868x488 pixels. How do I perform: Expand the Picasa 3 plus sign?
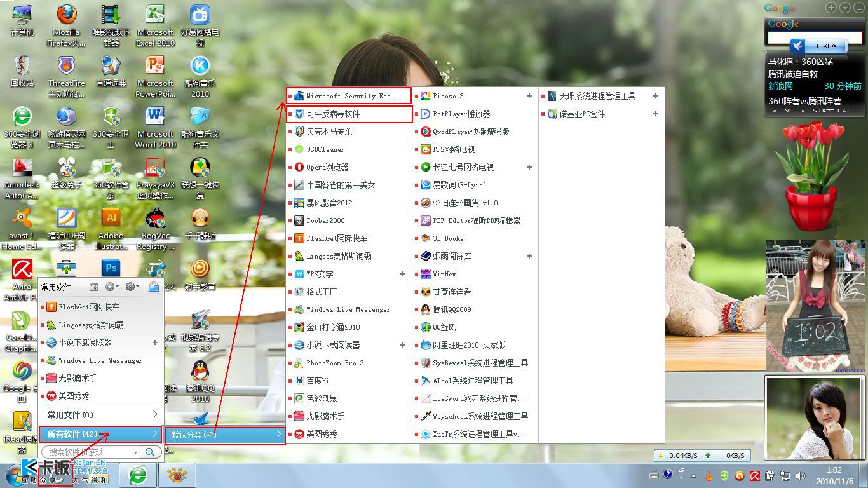coord(529,96)
